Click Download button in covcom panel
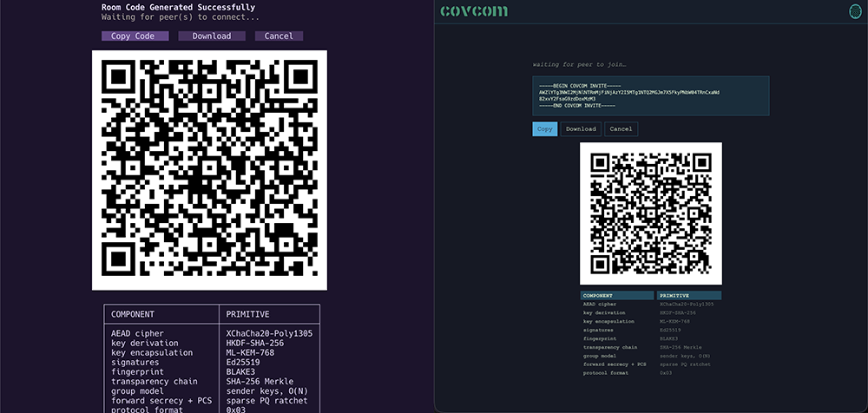Image resolution: width=868 pixels, height=413 pixels. [x=581, y=129]
